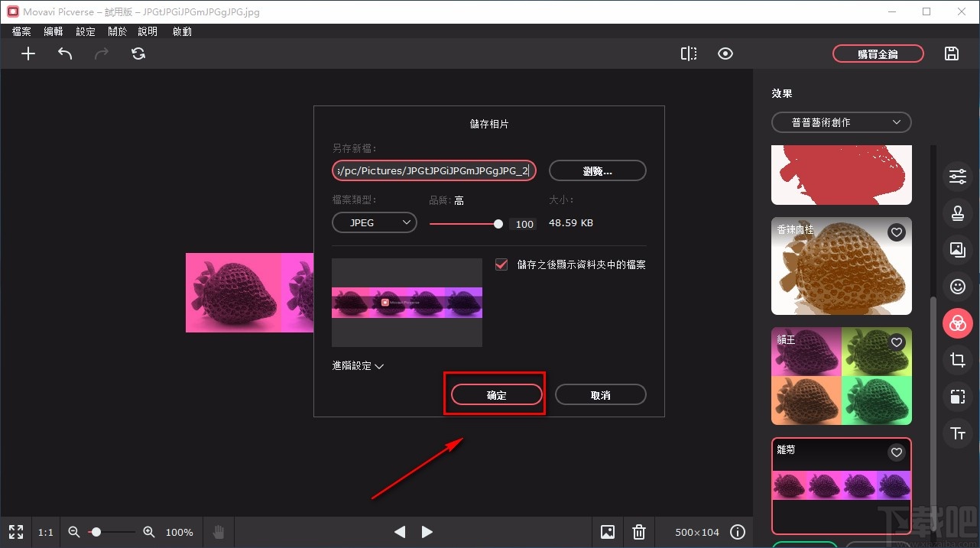Activate the Effects panel icon
980x548 pixels.
click(957, 323)
